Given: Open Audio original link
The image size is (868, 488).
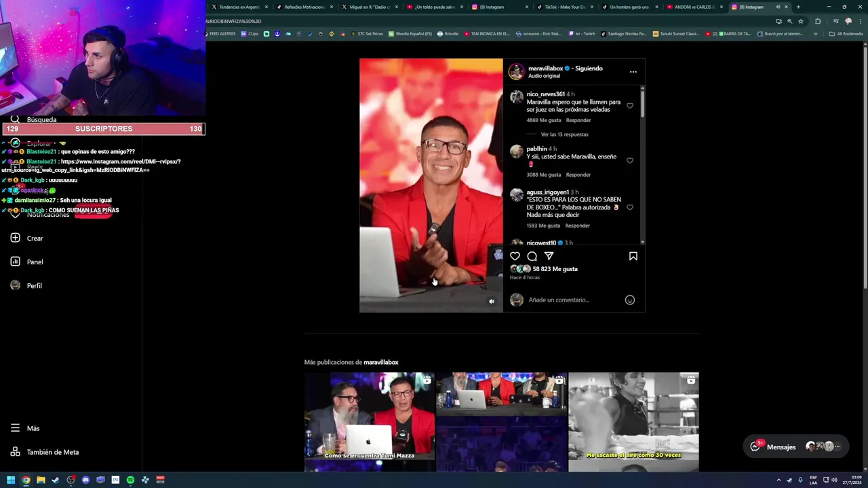Looking at the screenshot, I should pyautogui.click(x=544, y=76).
